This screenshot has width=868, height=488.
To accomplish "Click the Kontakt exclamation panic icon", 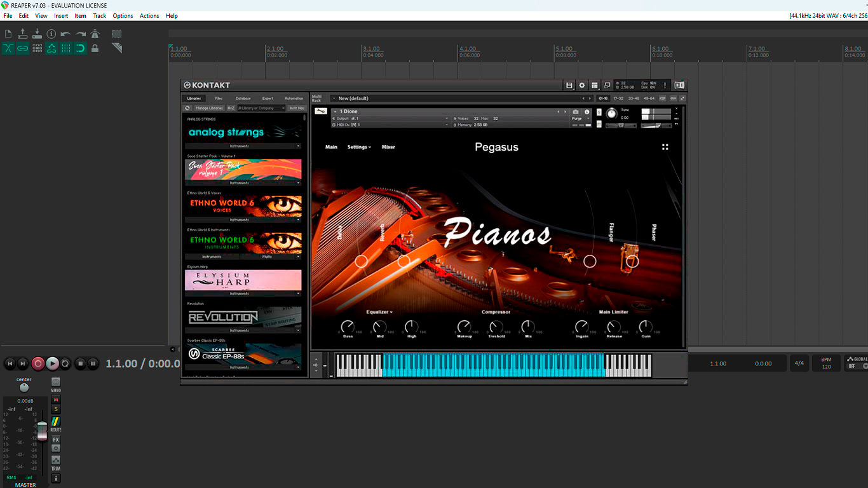I will tap(665, 85).
